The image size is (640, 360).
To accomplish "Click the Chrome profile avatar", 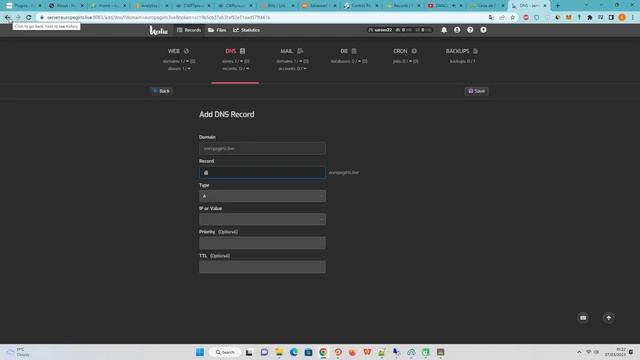I will (x=622, y=18).
